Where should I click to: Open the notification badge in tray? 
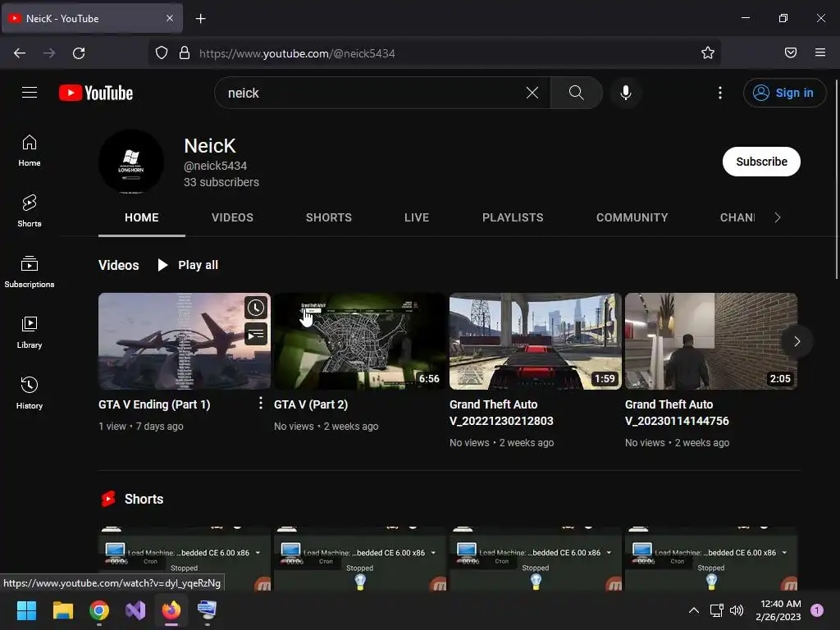(817, 610)
